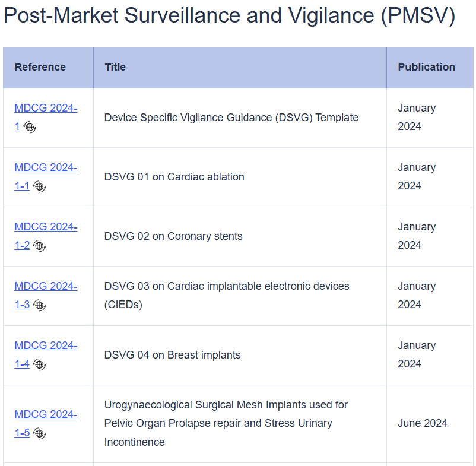The image size is (476, 466).
Task: Click globe icon next to MDCG 2024-1-1
Action: pyautogui.click(x=39, y=186)
